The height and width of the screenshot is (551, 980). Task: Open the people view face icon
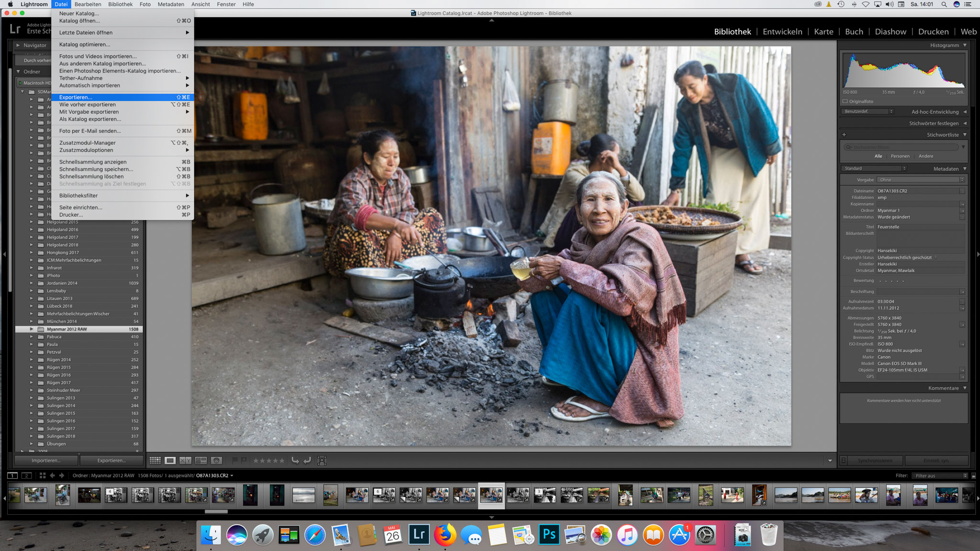[x=216, y=461]
